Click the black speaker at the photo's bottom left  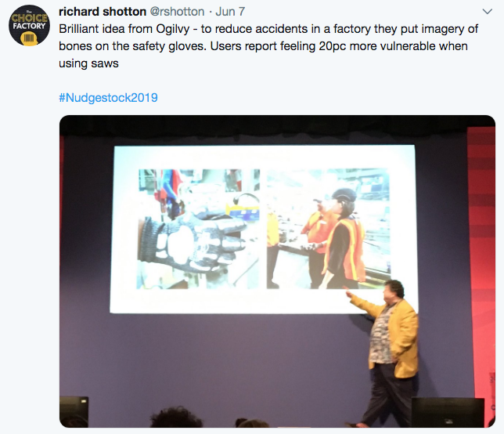74,411
